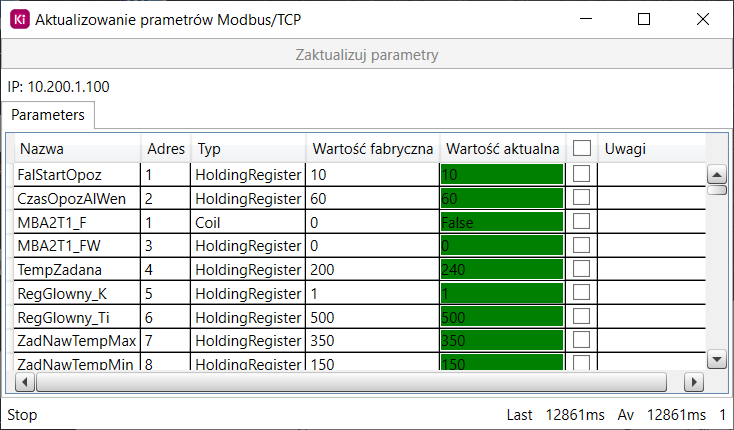This screenshot has height=430, width=734.
Task: Click the horizontal scrollbar right arrow
Action: [694, 382]
